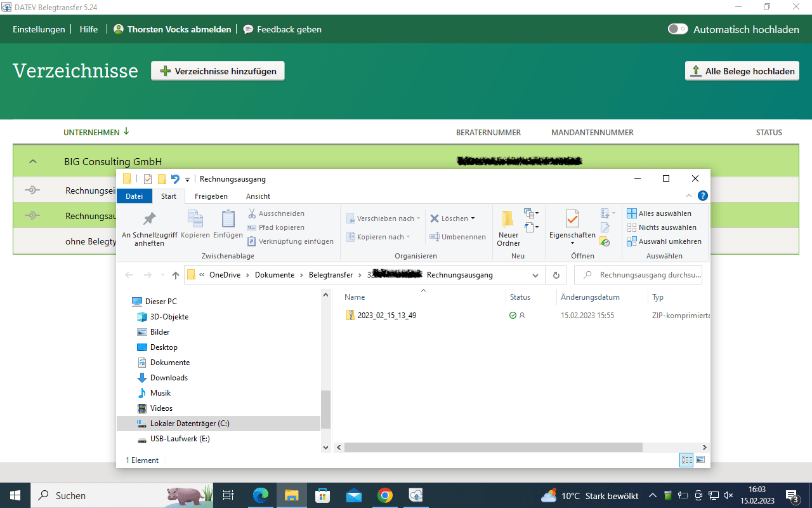
Task: Click the undo arrow in Explorer title bar
Action: (175, 179)
